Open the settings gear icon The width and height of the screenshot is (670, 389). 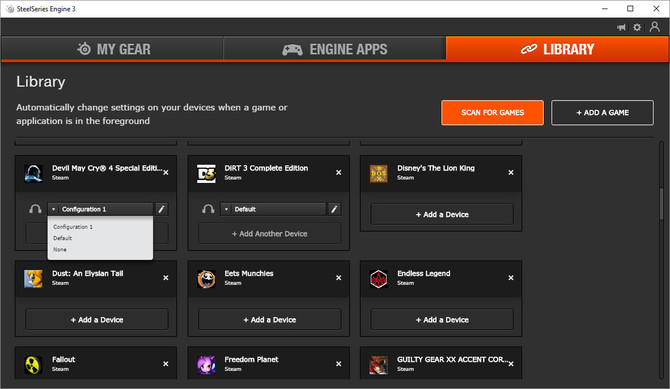[637, 27]
